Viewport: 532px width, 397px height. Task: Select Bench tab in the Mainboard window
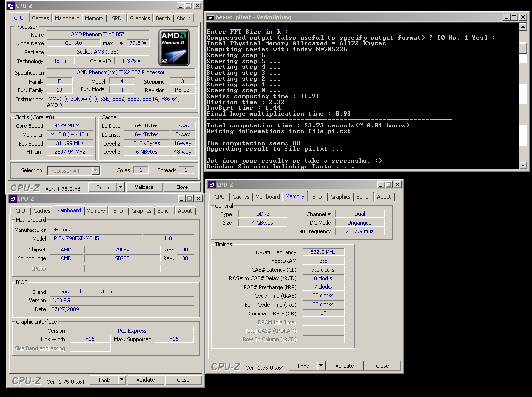[164, 211]
